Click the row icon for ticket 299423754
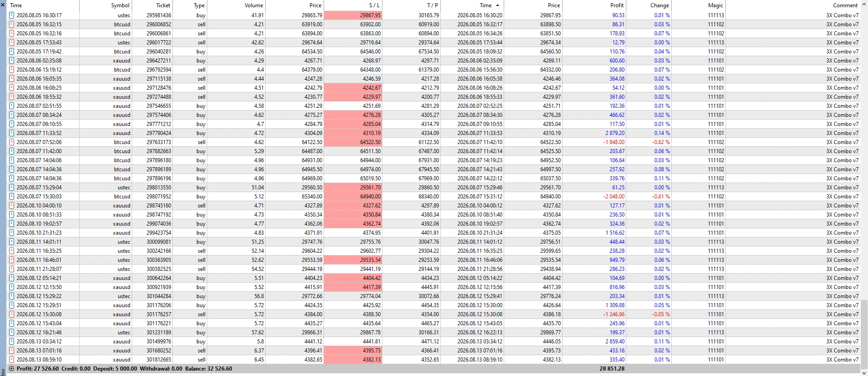Viewport: 868px width, 376px height. tap(12, 233)
